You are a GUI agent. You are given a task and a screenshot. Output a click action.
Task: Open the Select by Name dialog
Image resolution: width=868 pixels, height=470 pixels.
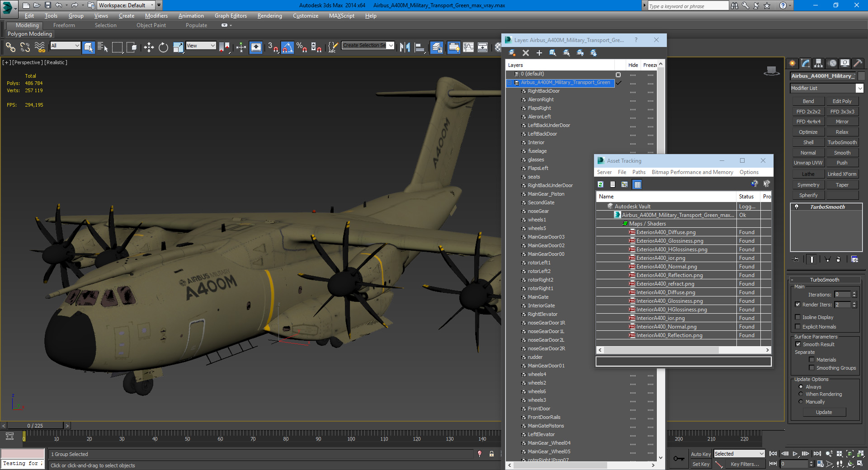click(103, 47)
